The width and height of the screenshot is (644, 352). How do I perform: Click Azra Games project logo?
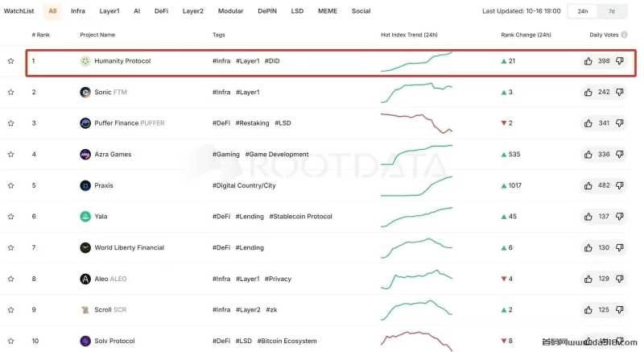pos(85,155)
